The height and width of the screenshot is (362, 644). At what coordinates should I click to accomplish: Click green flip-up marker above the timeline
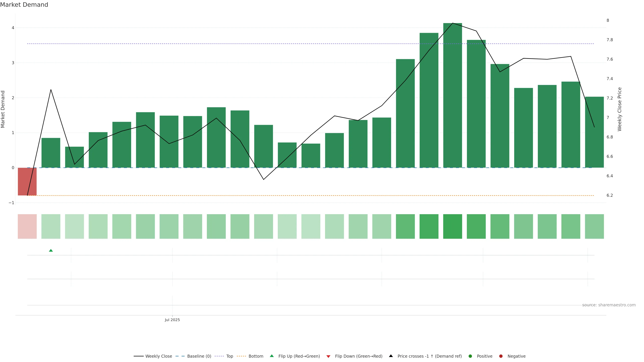[x=51, y=250]
